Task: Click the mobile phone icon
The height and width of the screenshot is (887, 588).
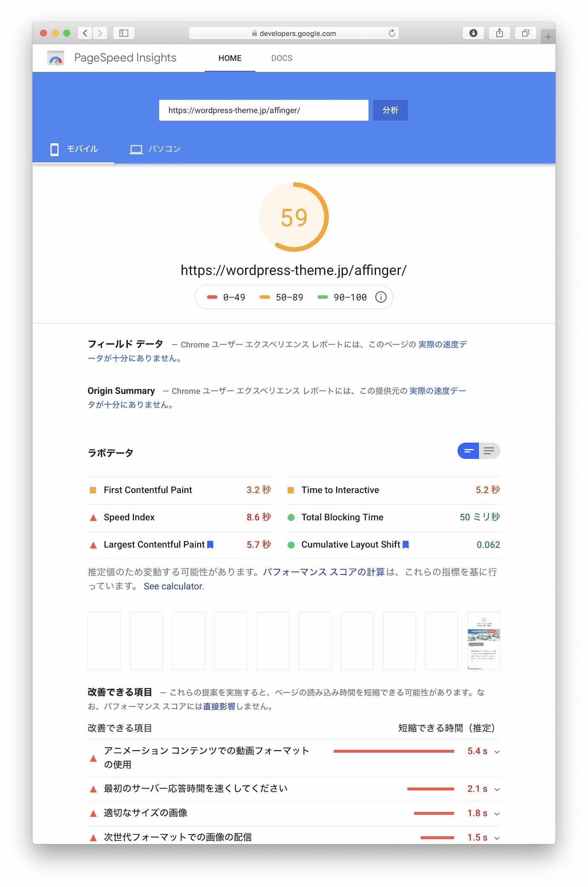Action: tap(55, 149)
